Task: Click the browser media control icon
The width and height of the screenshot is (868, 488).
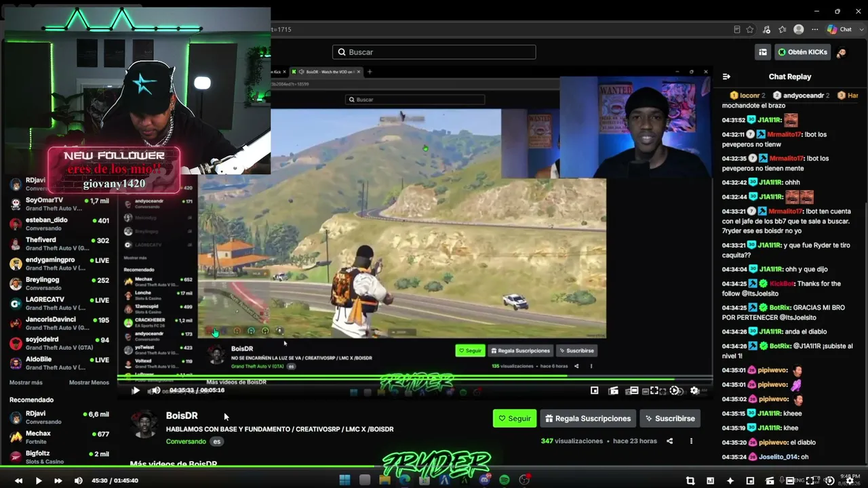Action: [x=766, y=30]
